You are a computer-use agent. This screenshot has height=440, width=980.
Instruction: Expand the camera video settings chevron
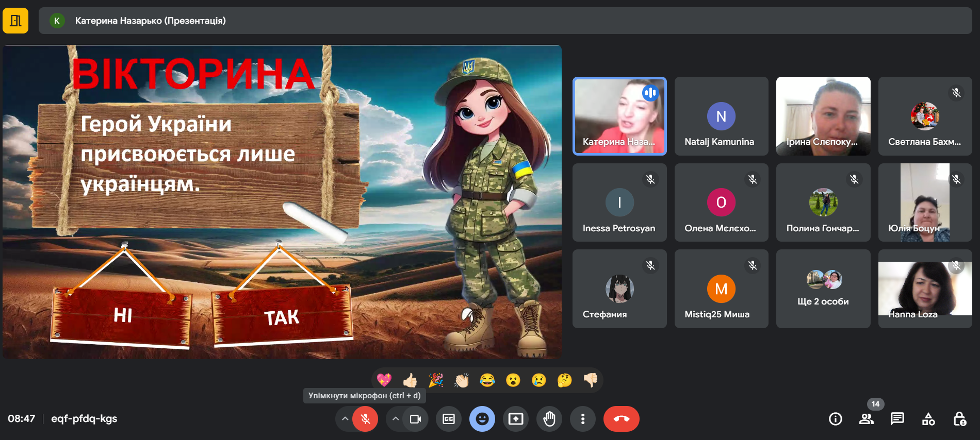coord(395,419)
